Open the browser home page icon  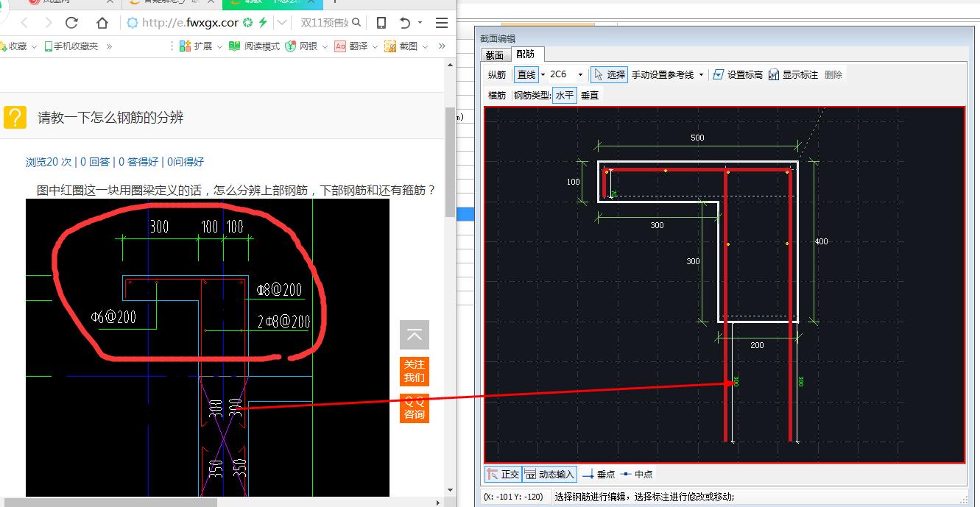click(x=102, y=23)
